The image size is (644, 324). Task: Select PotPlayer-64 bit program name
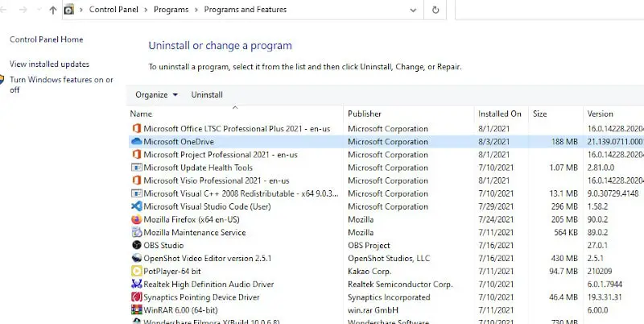tap(172, 272)
